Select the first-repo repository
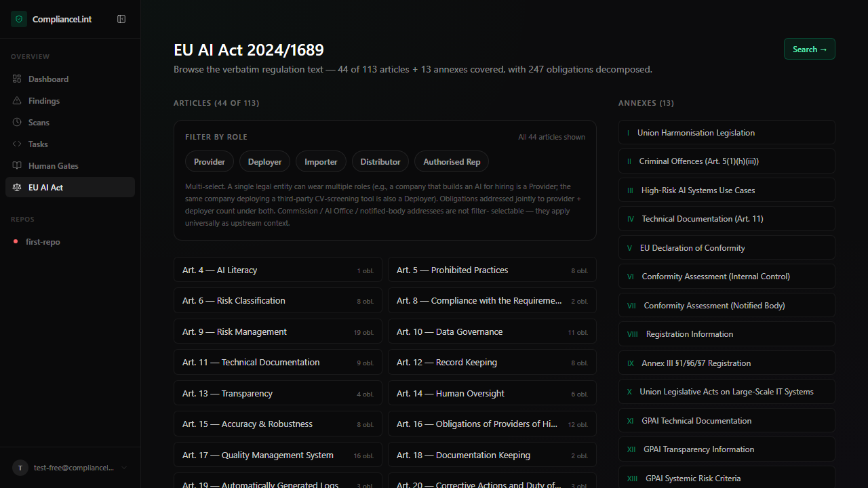 point(43,242)
